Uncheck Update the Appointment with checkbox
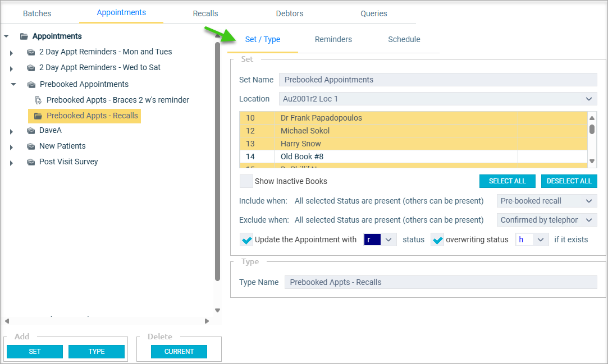Image resolution: width=608 pixels, height=364 pixels. pos(246,239)
